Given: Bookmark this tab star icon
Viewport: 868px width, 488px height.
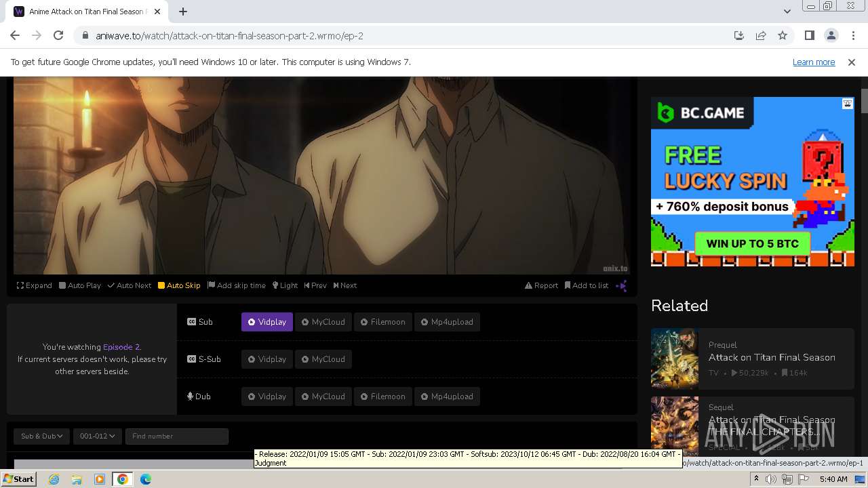Looking at the screenshot, I should pyautogui.click(x=783, y=35).
